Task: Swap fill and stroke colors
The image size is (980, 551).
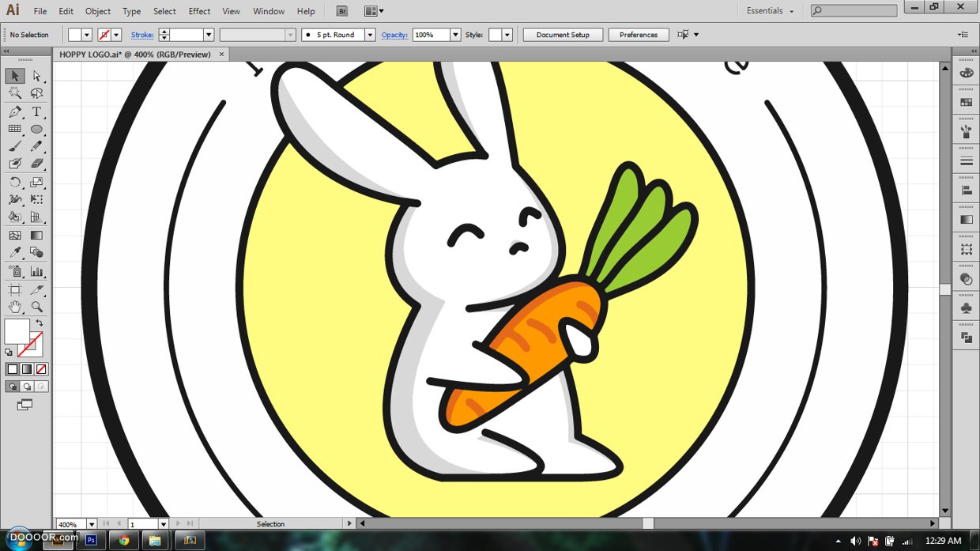Action: (x=40, y=323)
